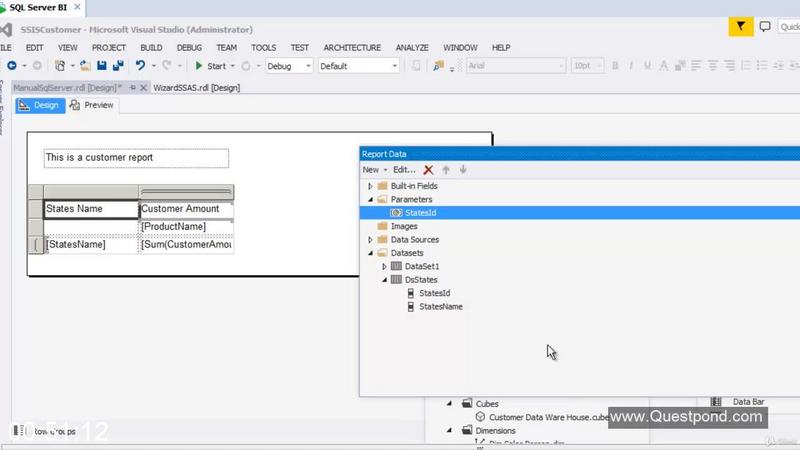Select Customer Data Ware House.cube item
This screenshot has width=800, height=450.
pos(548,417)
